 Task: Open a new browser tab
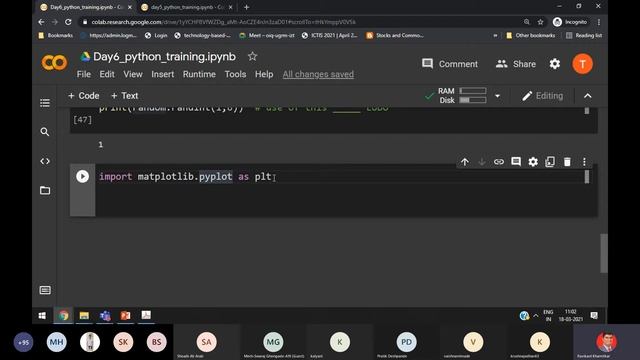point(247,7)
